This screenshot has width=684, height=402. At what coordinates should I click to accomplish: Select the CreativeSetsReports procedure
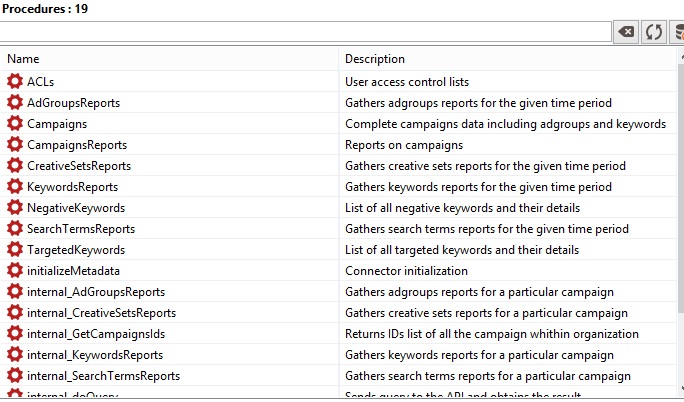[x=79, y=166]
